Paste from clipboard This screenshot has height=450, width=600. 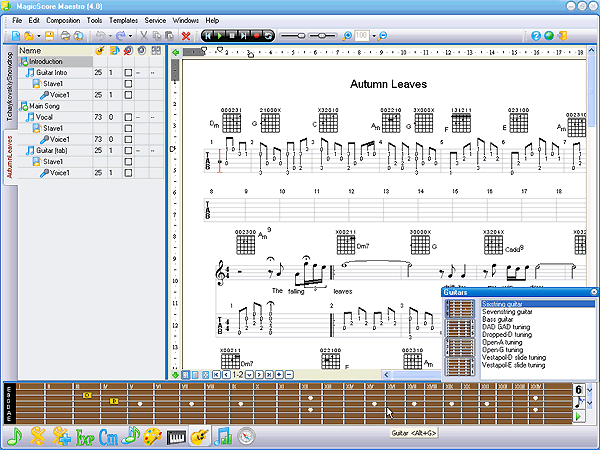pyautogui.click(x=169, y=36)
